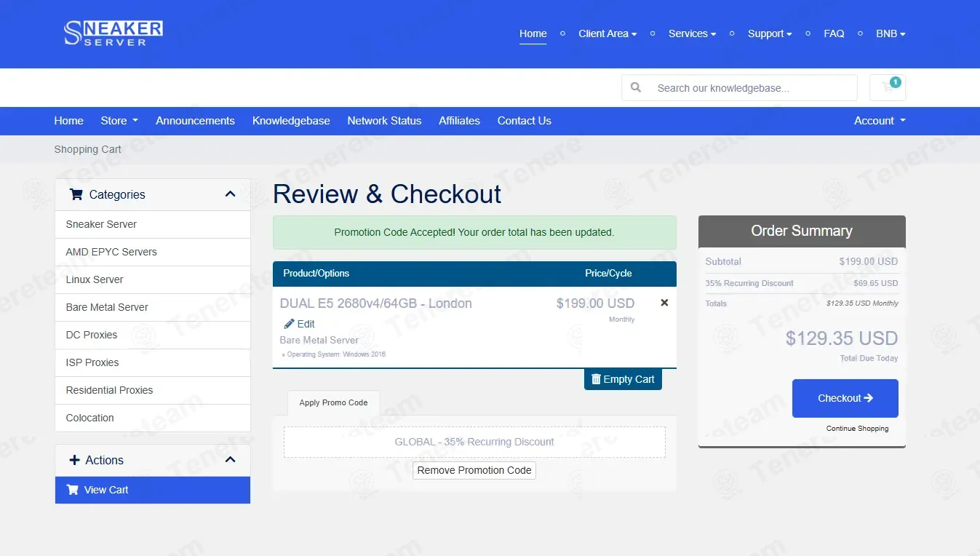The height and width of the screenshot is (556, 980).
Task: Open the Sneaker Server category
Action: tap(153, 224)
